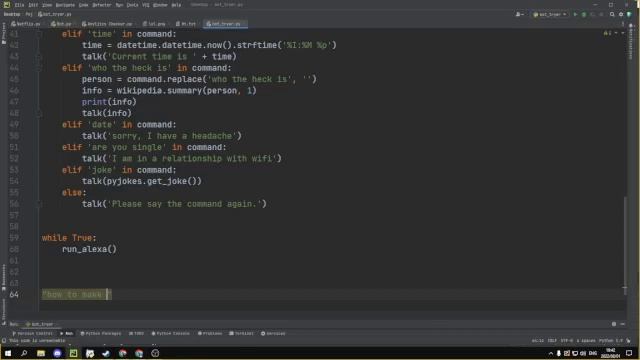The image size is (640, 360).
Task: Click the microphone icon in system tray
Action: tap(559, 353)
